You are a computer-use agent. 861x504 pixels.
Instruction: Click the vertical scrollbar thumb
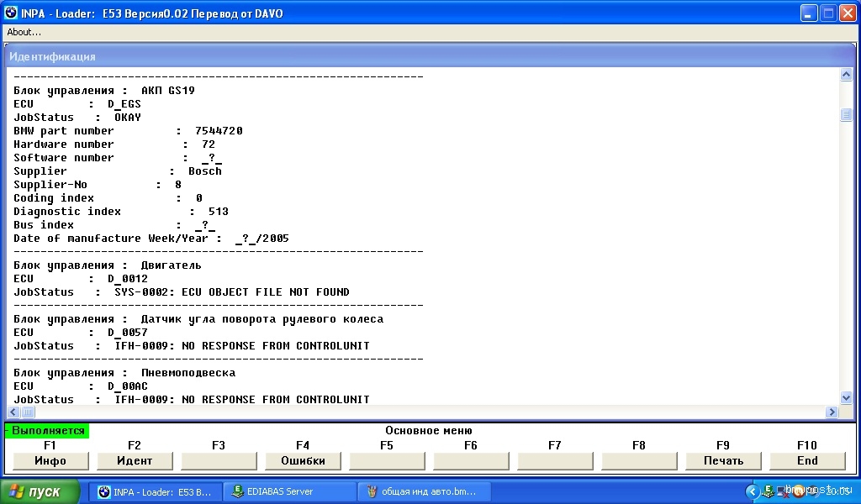[846, 115]
